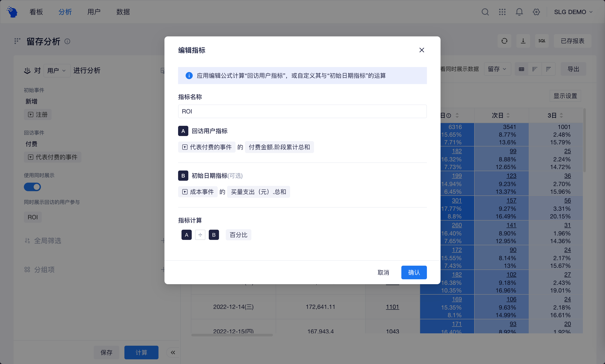Edit the ROI metric name field
This screenshot has height=364, width=605.
click(302, 111)
